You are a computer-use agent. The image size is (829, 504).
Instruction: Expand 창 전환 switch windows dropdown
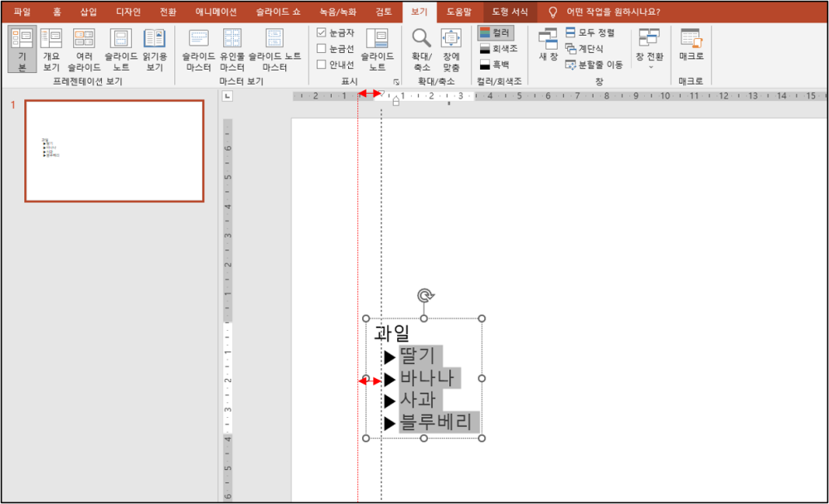pos(649,49)
